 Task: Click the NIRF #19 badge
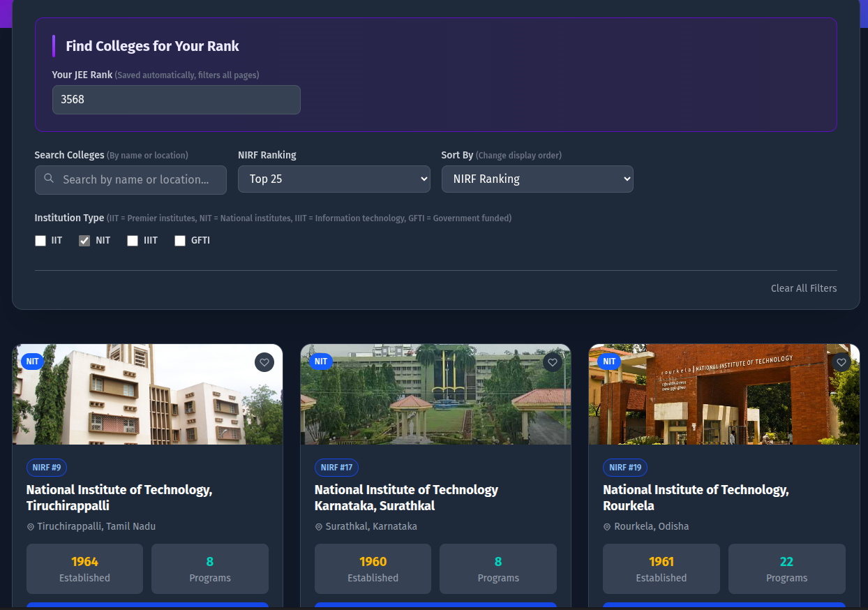tap(625, 468)
